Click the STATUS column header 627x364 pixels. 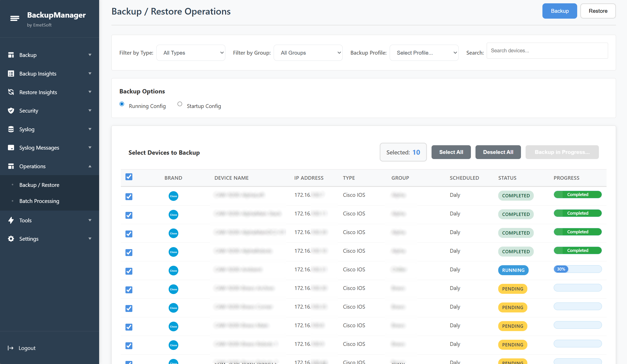click(x=507, y=178)
